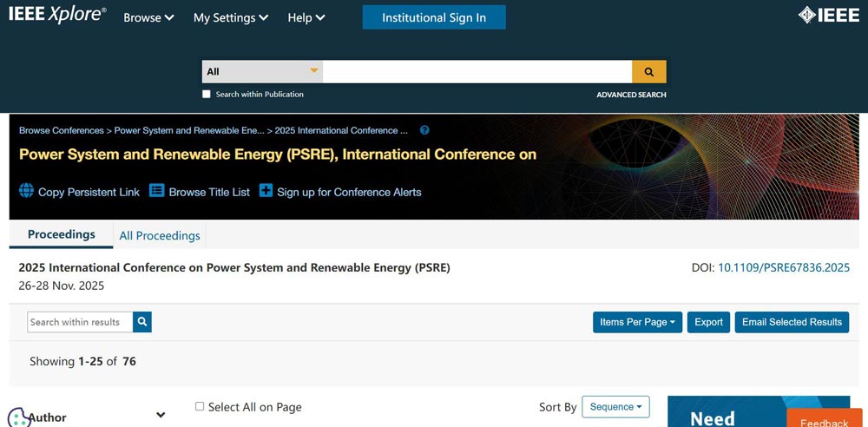Click the blue help question mark icon

click(x=424, y=130)
